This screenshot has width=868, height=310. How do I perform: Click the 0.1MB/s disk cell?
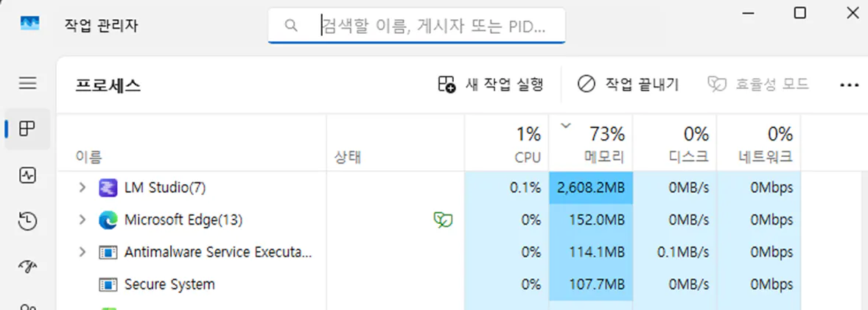[x=675, y=252]
